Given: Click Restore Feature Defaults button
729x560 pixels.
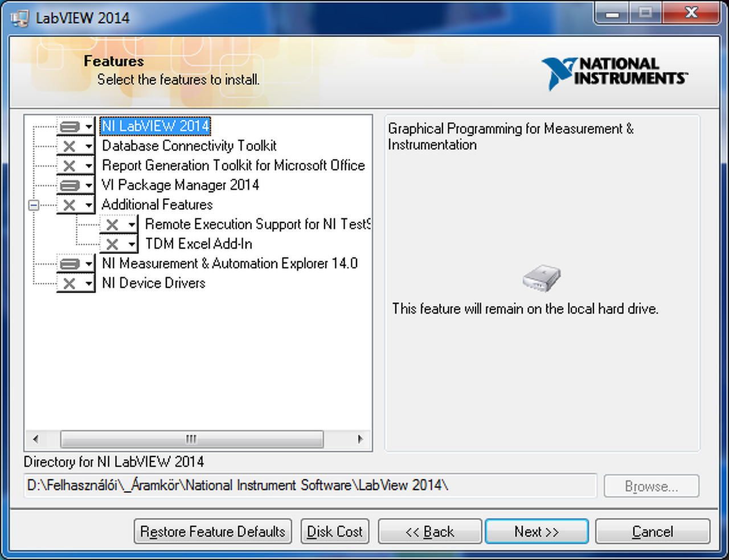Looking at the screenshot, I should coord(213,532).
